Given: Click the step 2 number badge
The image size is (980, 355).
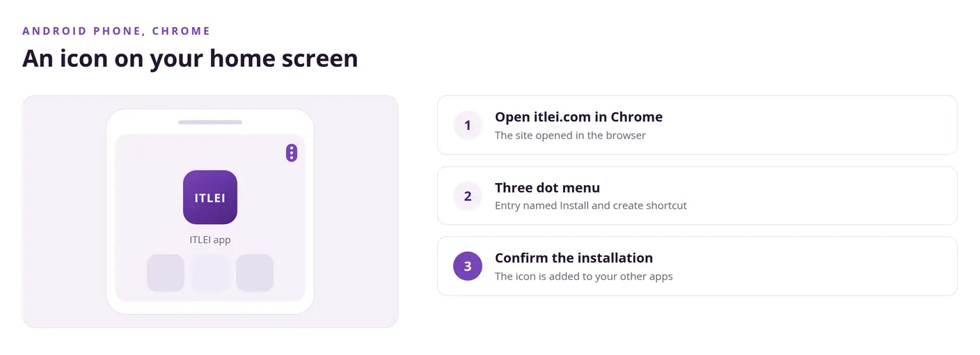Looking at the screenshot, I should click(468, 196).
